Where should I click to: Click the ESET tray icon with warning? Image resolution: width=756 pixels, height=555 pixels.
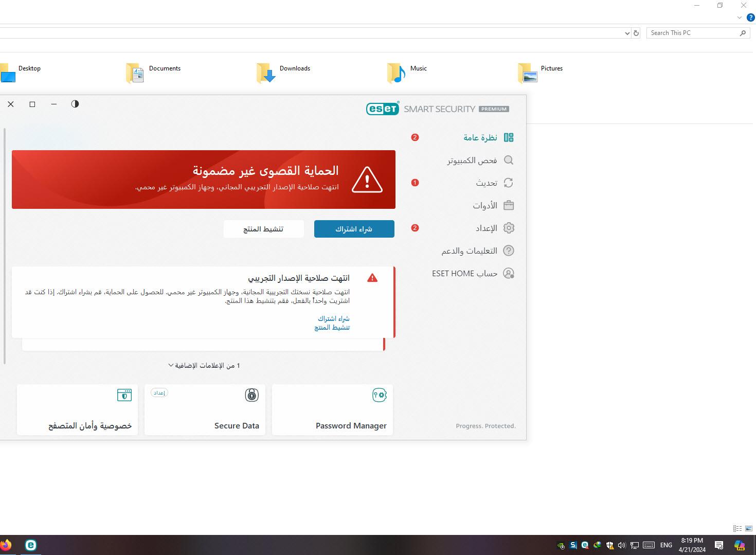[x=585, y=545]
